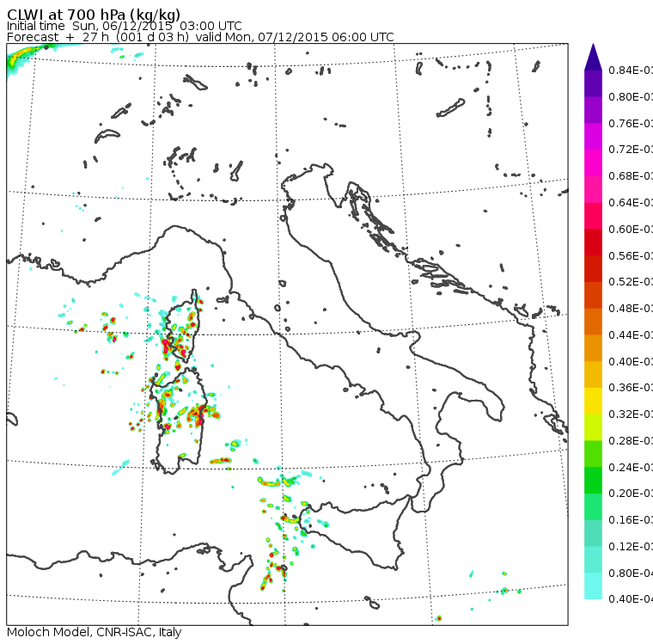653x644 pixels.
Task: Select the orange band between 0.44E-03 and 0.48E-03
Action: click(x=593, y=322)
